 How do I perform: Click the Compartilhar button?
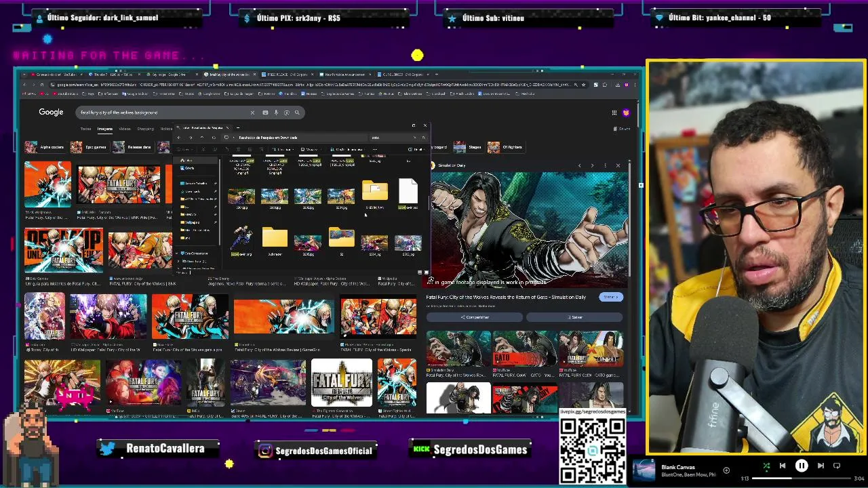[475, 317]
